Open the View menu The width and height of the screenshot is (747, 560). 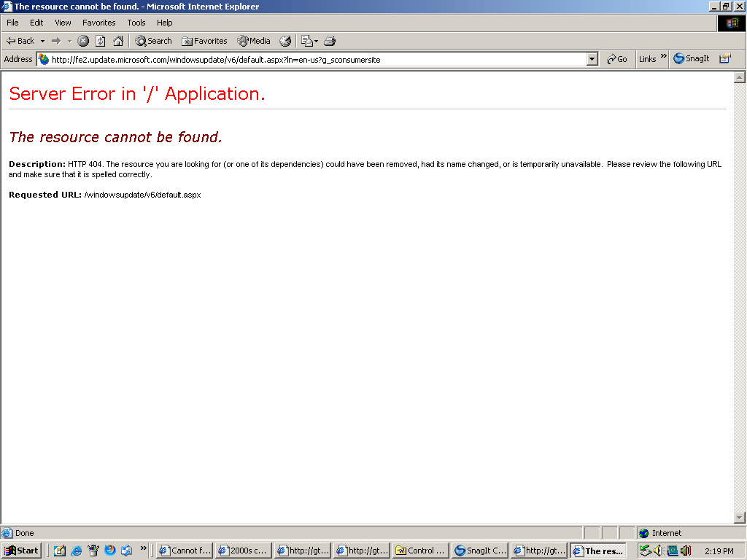pos(63,23)
